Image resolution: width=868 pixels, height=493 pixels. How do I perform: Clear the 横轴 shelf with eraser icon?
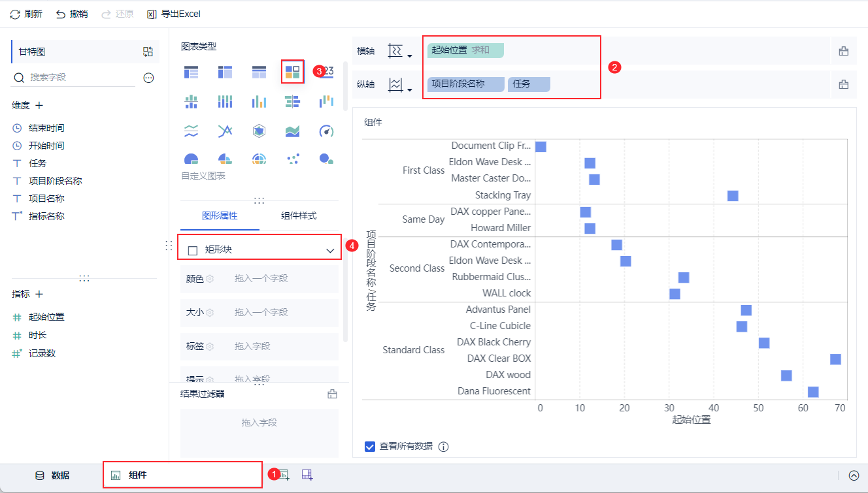click(844, 52)
